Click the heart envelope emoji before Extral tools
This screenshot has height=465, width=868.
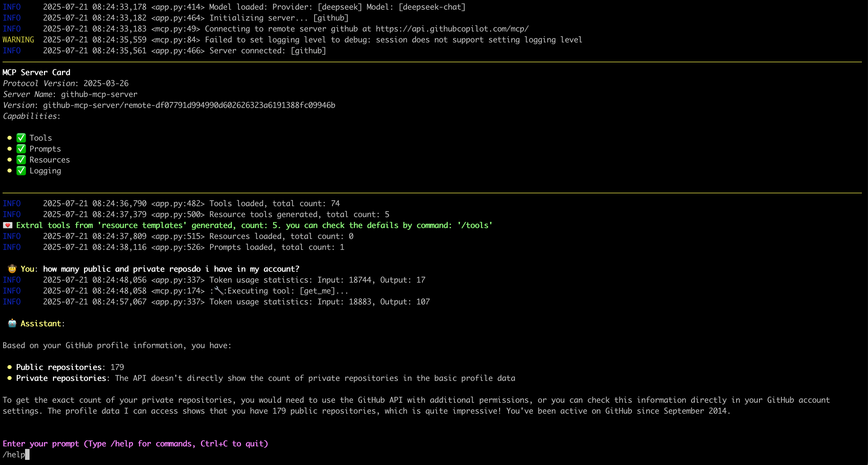(7, 225)
